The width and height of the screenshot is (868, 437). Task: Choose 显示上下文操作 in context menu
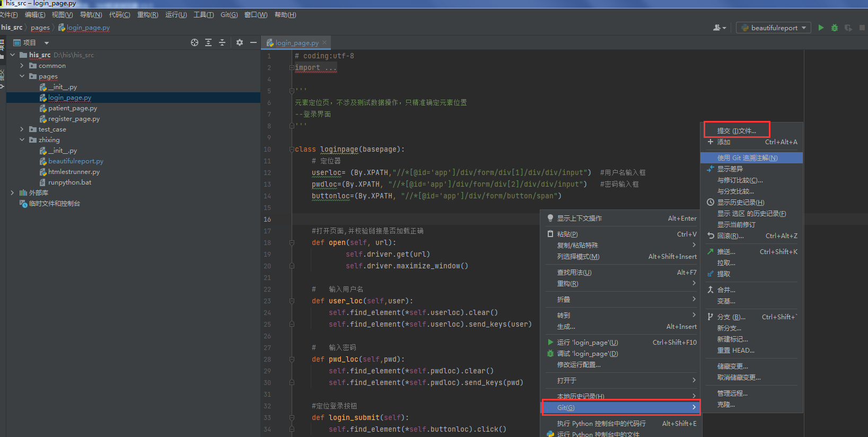click(x=621, y=218)
